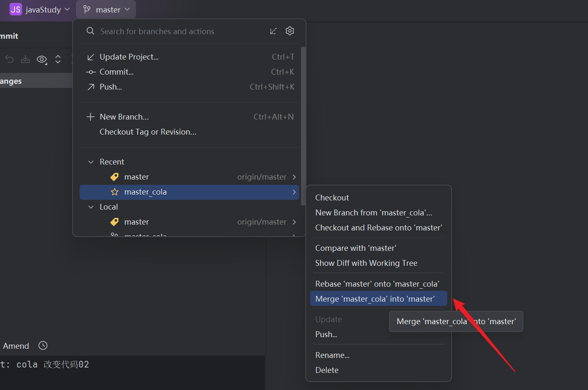Choose Show Diff with Working Tree
This screenshot has width=588, height=390.
point(379,263)
